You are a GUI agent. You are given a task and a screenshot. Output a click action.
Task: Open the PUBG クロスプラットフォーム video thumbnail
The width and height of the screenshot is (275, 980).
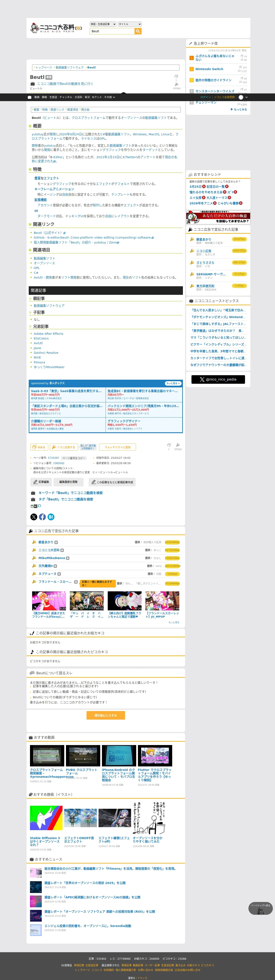[x=83, y=756]
